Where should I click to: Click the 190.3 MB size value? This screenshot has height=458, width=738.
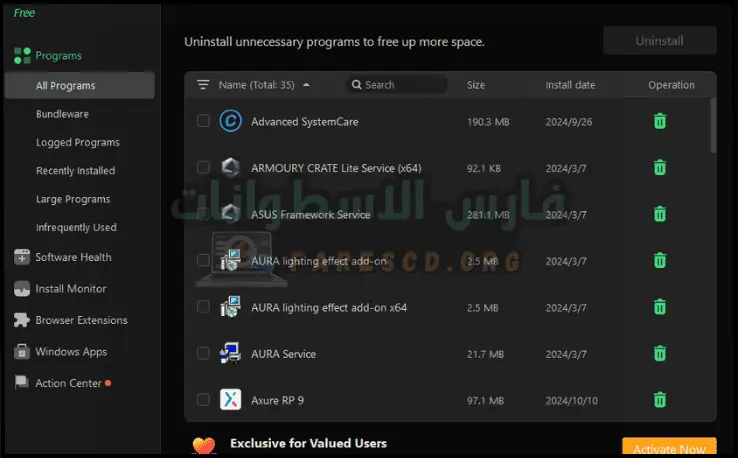point(488,122)
